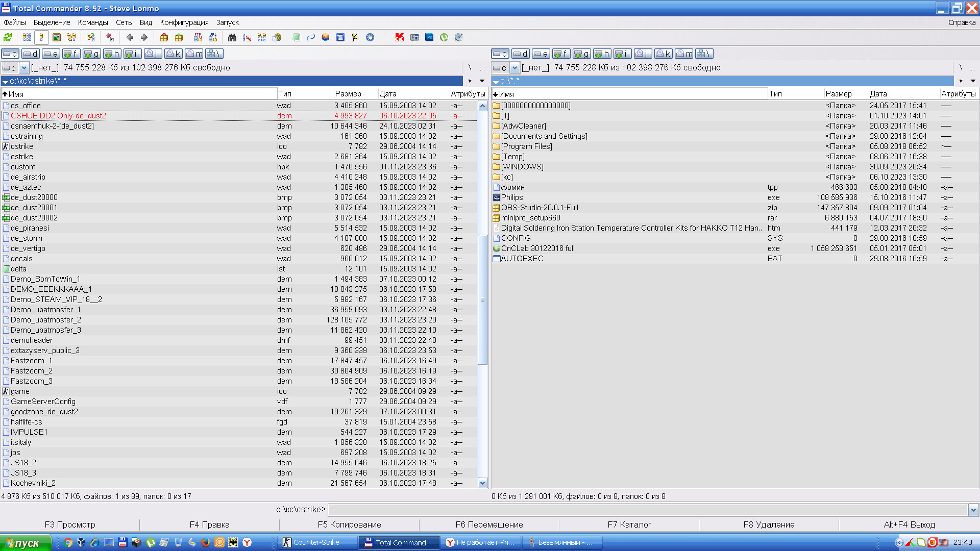Open the left panel drive dropdown
This screenshot has width=980, height=551.
24,68
